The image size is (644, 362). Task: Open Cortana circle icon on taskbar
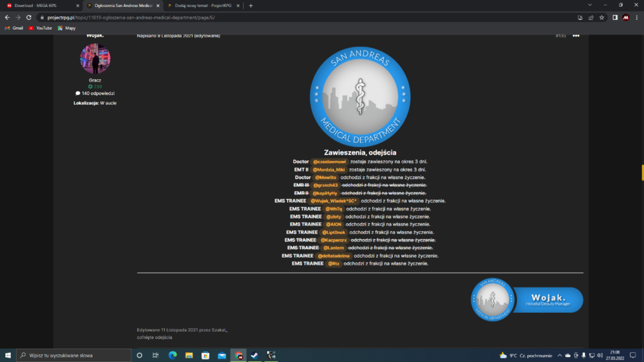(139, 355)
